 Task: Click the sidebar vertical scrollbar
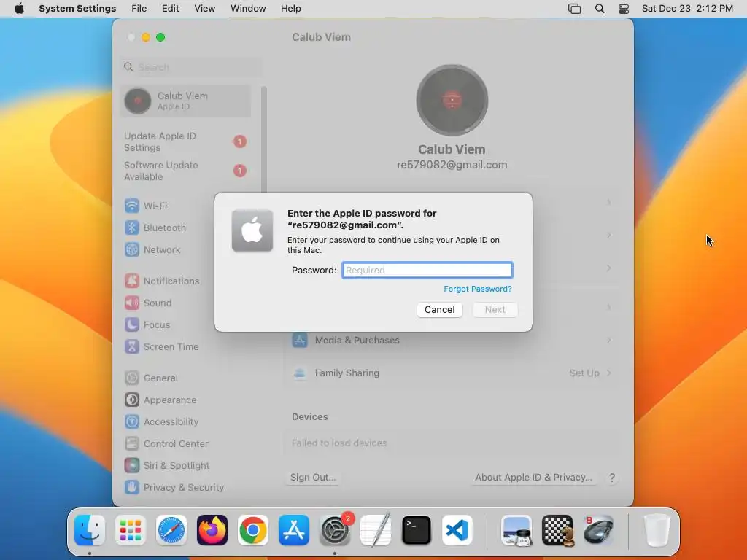click(264, 141)
